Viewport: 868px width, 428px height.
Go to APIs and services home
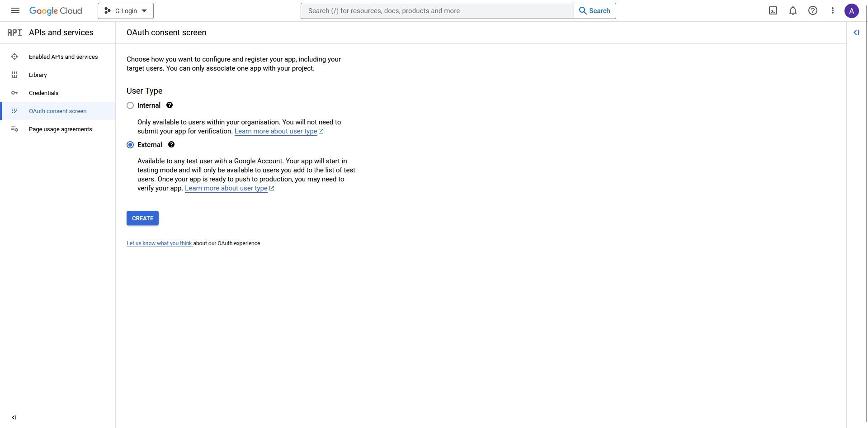(61, 32)
